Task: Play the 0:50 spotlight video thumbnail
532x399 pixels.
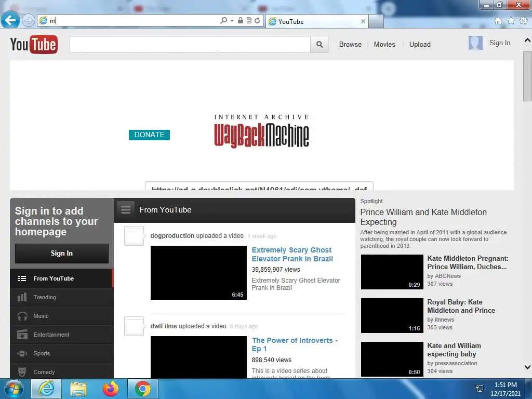Action: (392, 360)
